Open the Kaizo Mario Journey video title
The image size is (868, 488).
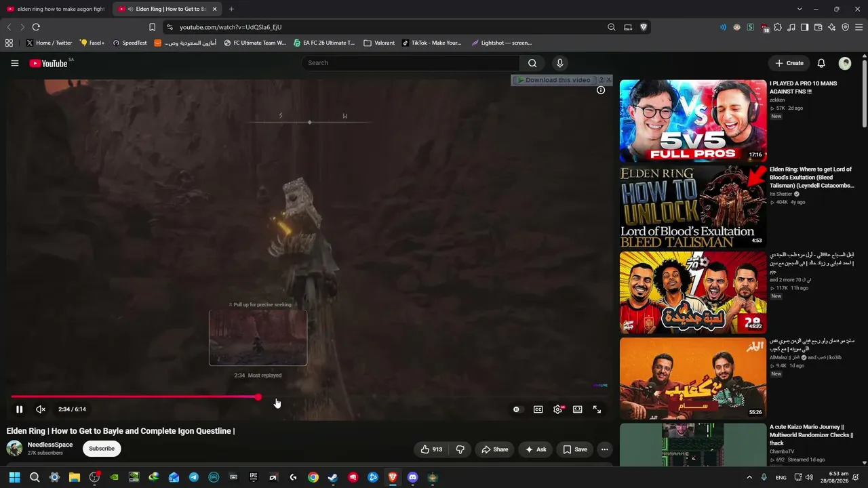coord(811,435)
